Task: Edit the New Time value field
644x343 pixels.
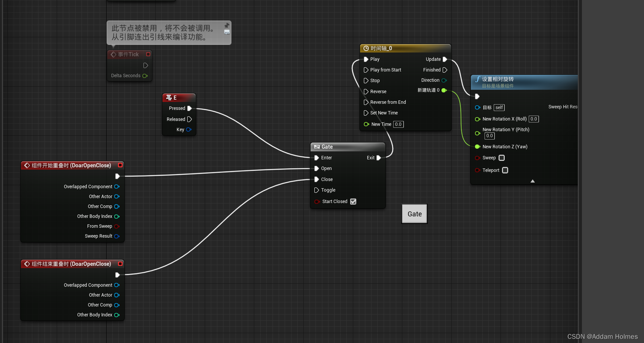Action: pos(398,124)
